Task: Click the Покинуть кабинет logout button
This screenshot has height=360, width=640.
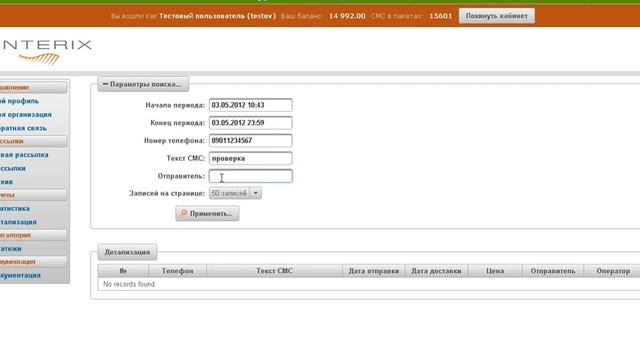Action: [496, 16]
